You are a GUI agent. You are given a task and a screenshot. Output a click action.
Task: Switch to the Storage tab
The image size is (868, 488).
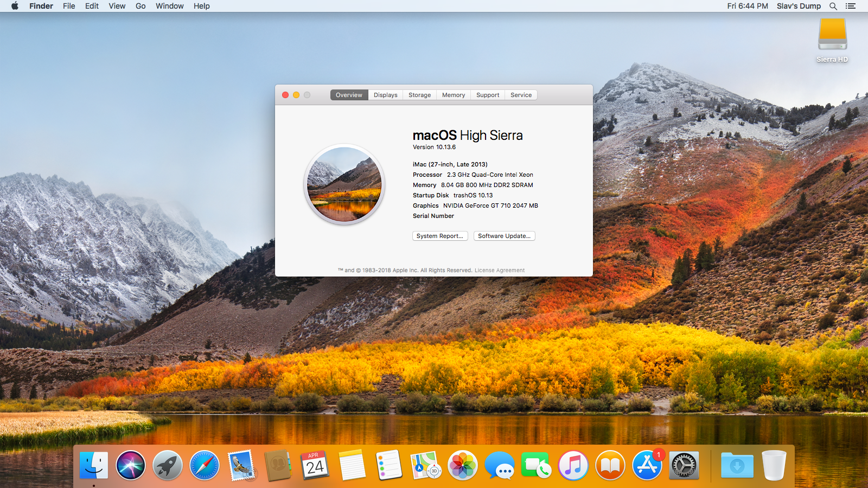[x=419, y=95]
